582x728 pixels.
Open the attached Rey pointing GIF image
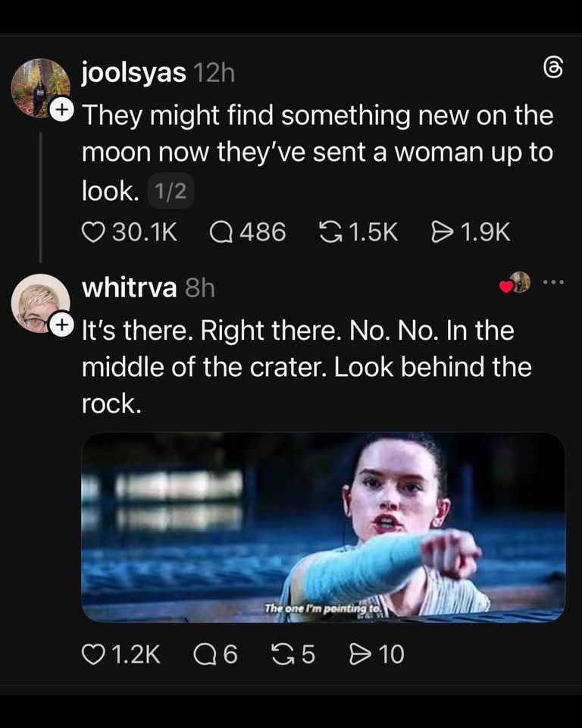click(x=323, y=527)
